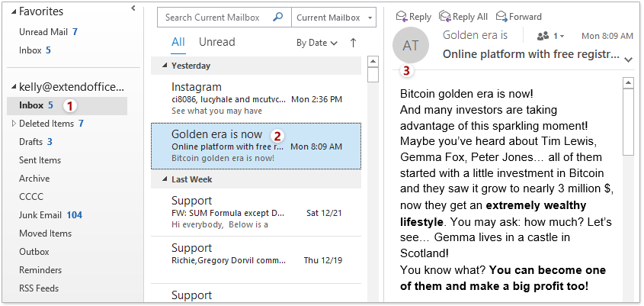The width and height of the screenshot is (644, 306).
Task: Click the AT sender avatar
Action: [411, 45]
